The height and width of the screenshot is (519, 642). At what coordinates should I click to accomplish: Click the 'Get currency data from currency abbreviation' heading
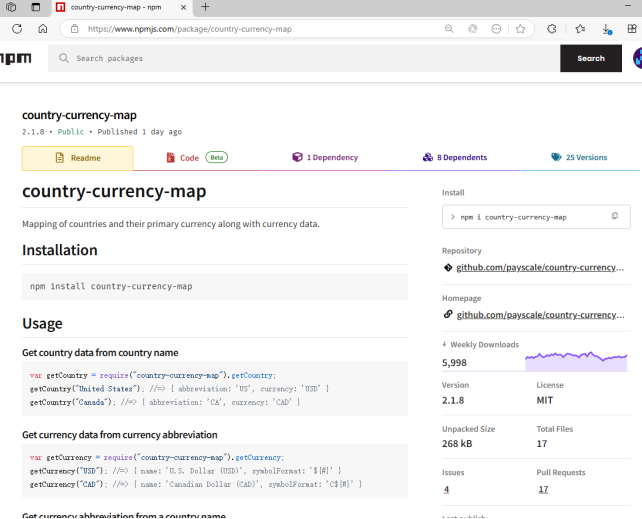120,435
